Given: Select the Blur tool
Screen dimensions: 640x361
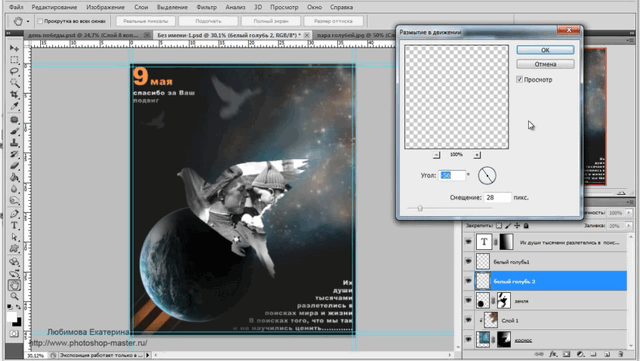Looking at the screenshot, I should 14,189.
